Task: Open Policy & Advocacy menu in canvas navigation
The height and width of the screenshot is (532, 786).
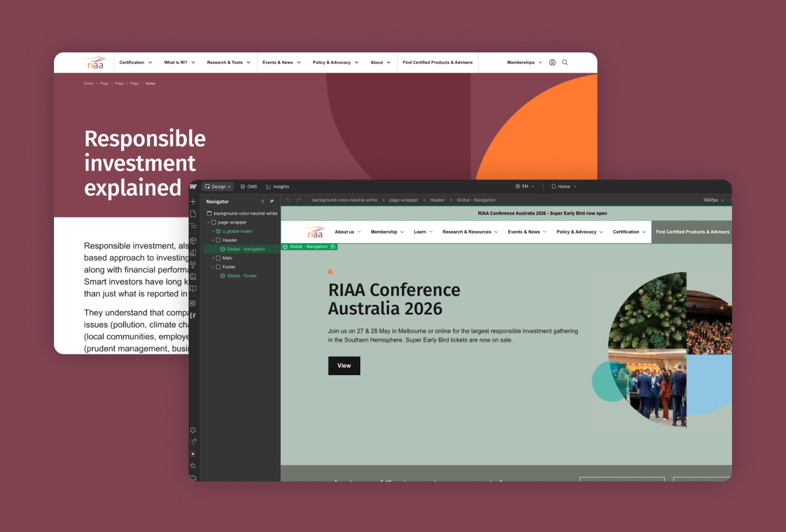Action: point(580,232)
